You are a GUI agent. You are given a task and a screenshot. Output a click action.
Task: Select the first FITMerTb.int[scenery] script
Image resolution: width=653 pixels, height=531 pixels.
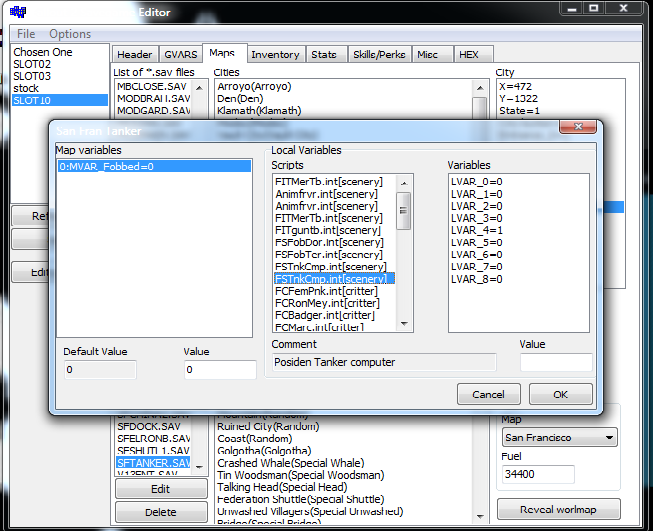[329, 182]
